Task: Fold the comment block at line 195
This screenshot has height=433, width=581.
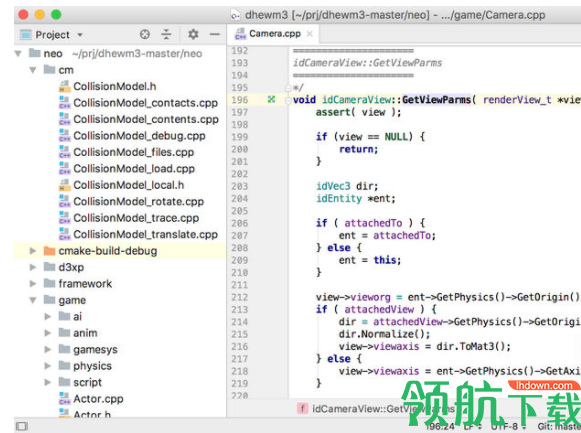Action: tap(288, 88)
